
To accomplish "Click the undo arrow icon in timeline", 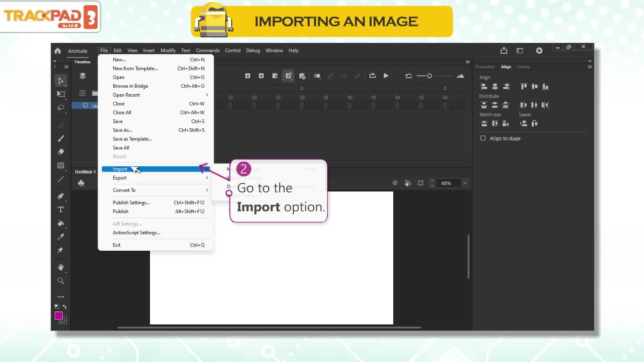I will click(x=409, y=76).
